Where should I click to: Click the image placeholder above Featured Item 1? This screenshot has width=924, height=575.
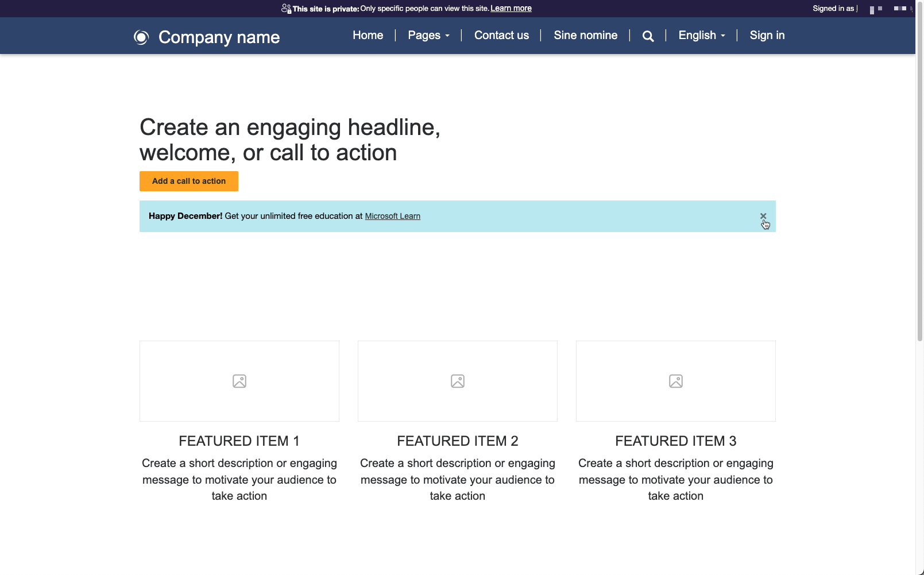pos(239,381)
